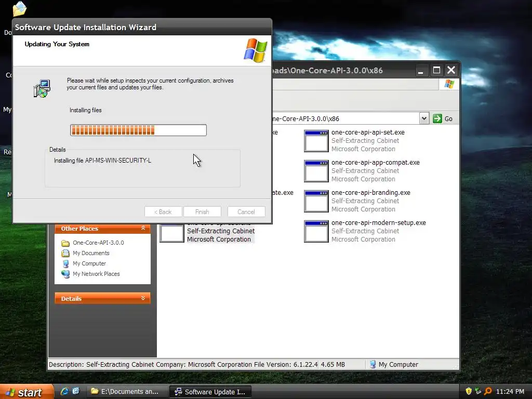Click My Computer zone in status bar
532x399 pixels.
click(x=394, y=364)
